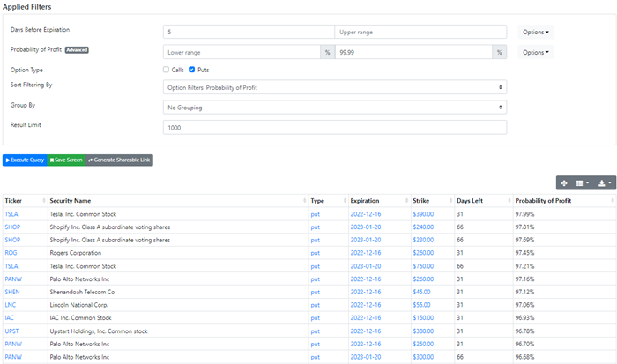Sort table by Strike column arrows
This screenshot has width=617, height=364.
[451, 201]
